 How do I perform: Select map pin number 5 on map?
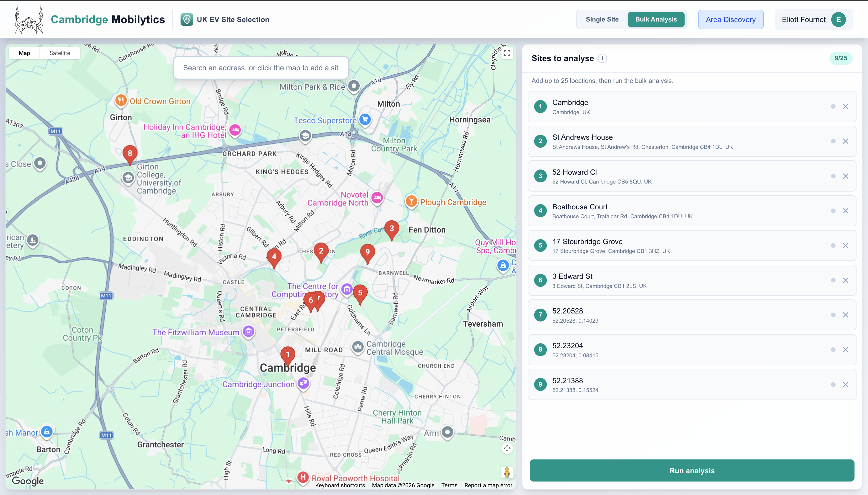tap(360, 295)
